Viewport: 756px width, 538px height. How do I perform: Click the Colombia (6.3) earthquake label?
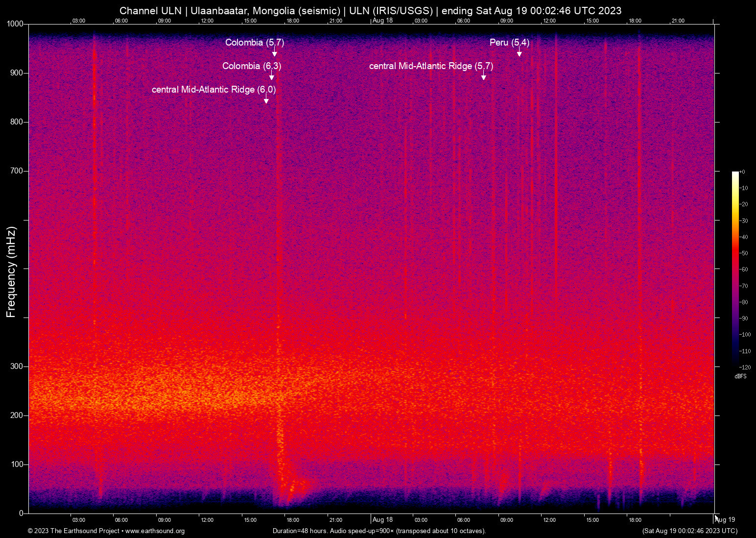tap(251, 66)
